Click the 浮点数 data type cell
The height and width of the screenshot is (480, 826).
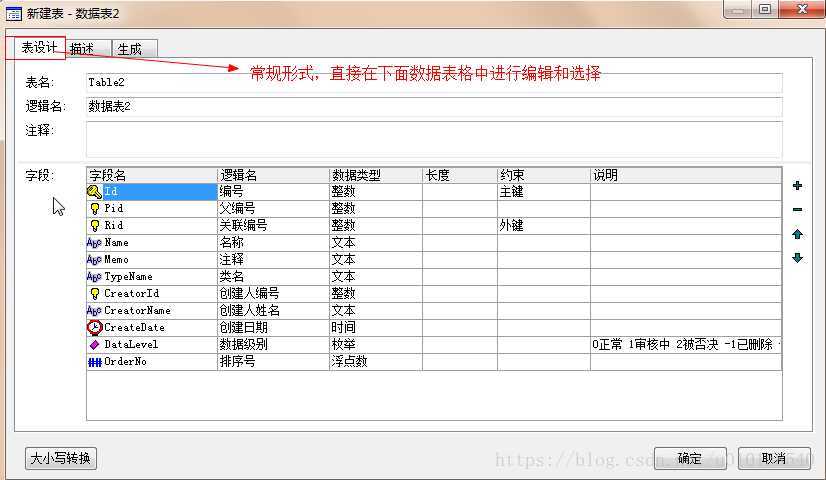376,362
